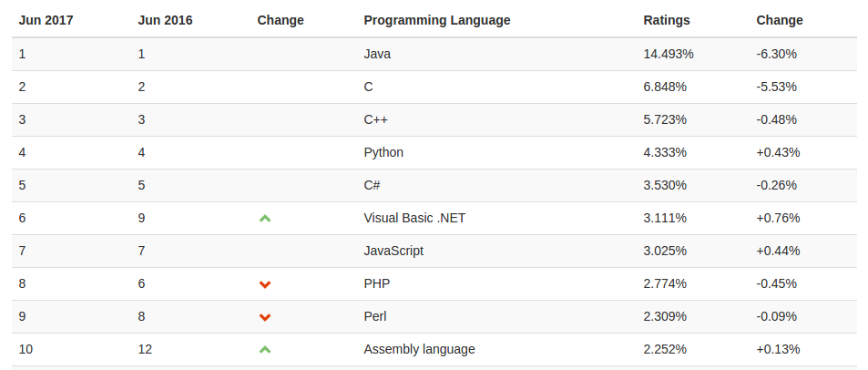This screenshot has width=868, height=370.
Task: Click the 5.723% rating value
Action: pyautogui.click(x=665, y=119)
